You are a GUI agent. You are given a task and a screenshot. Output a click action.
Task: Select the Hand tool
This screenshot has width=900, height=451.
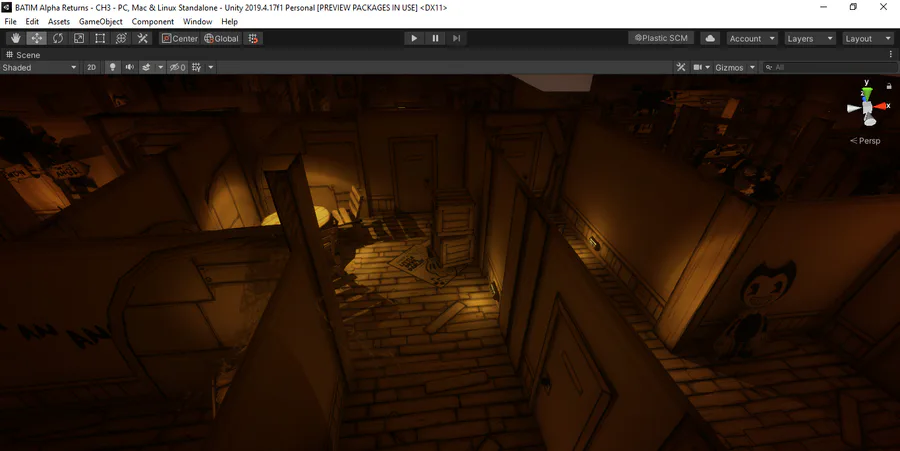(15, 38)
